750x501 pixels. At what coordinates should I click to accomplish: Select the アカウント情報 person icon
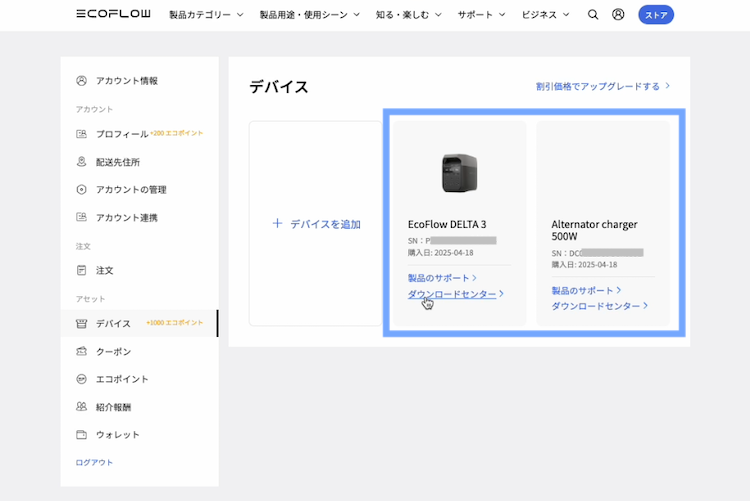point(81,80)
